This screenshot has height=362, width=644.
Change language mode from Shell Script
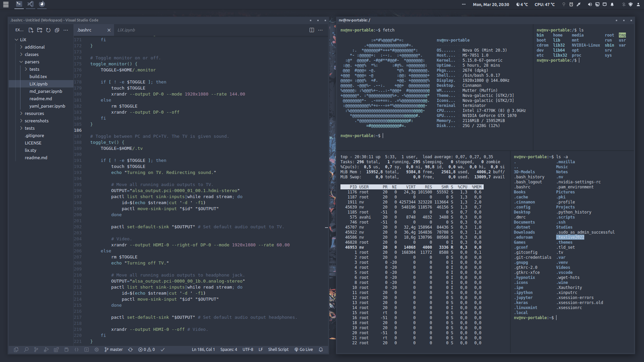click(x=278, y=350)
